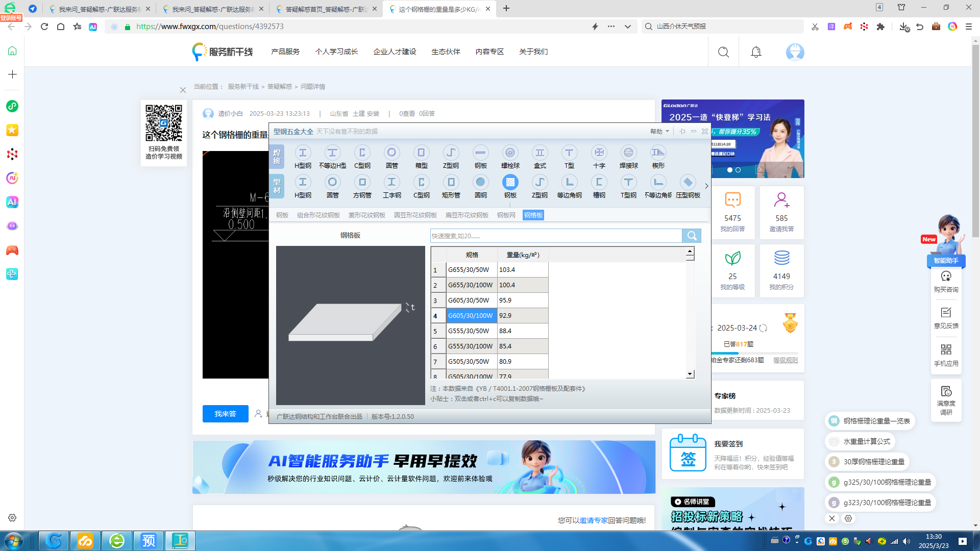Open 产品服务 navigation menu
Image resolution: width=980 pixels, height=551 pixels.
(285, 52)
